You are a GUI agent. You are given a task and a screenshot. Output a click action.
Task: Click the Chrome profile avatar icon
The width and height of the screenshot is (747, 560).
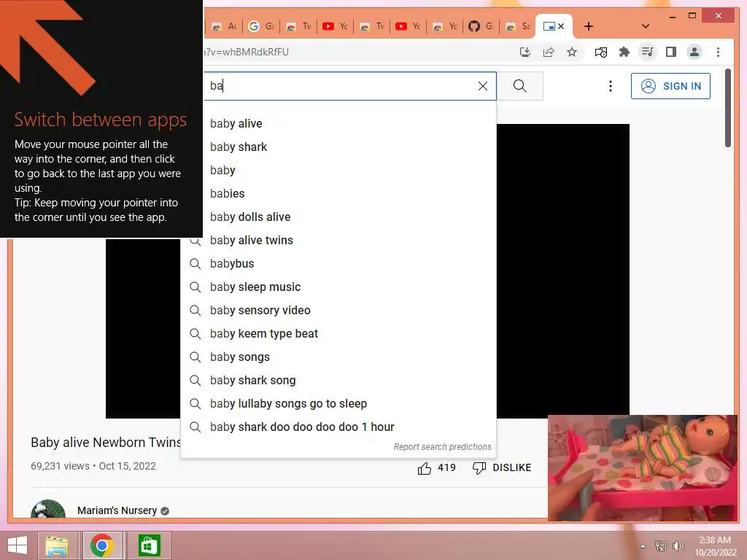tap(694, 52)
